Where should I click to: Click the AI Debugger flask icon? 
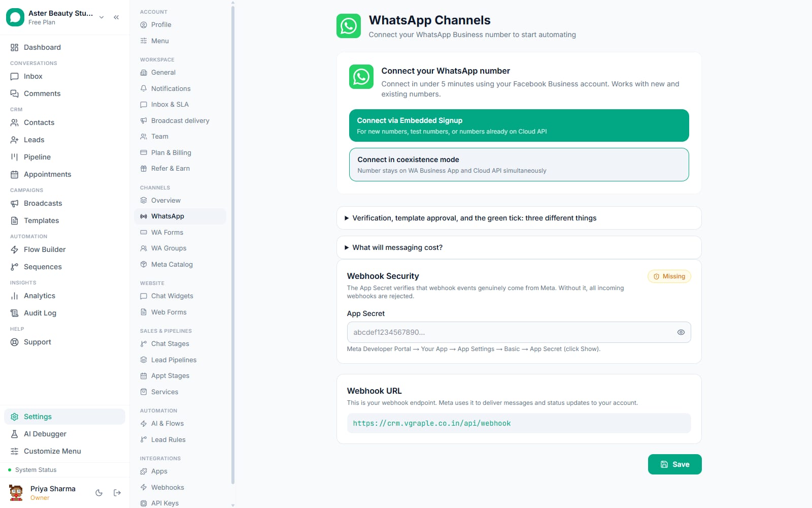pos(14,434)
